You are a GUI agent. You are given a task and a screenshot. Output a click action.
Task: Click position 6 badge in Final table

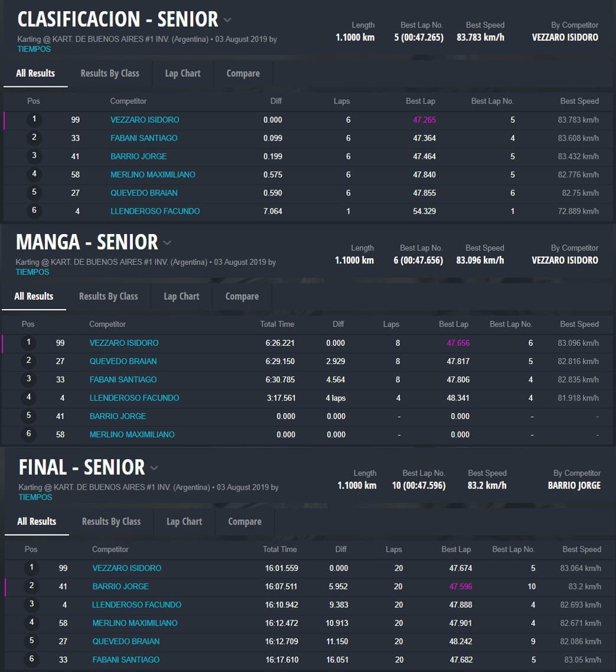[31, 660]
